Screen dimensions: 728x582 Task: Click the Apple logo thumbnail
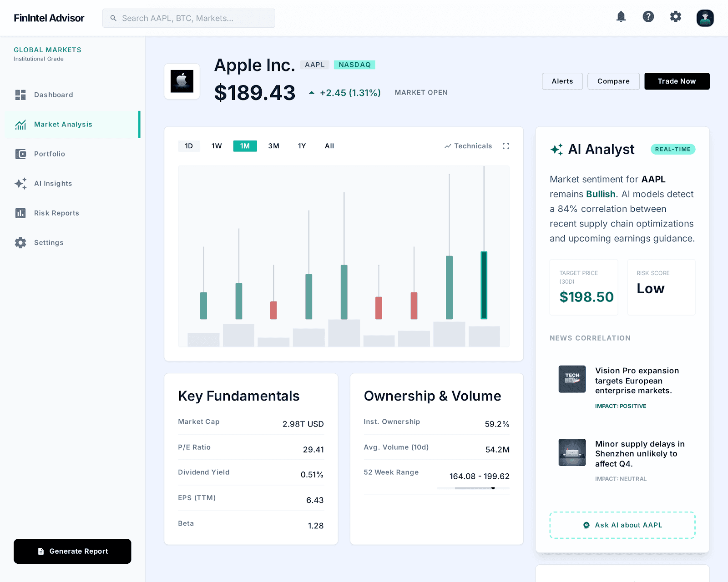(182, 81)
